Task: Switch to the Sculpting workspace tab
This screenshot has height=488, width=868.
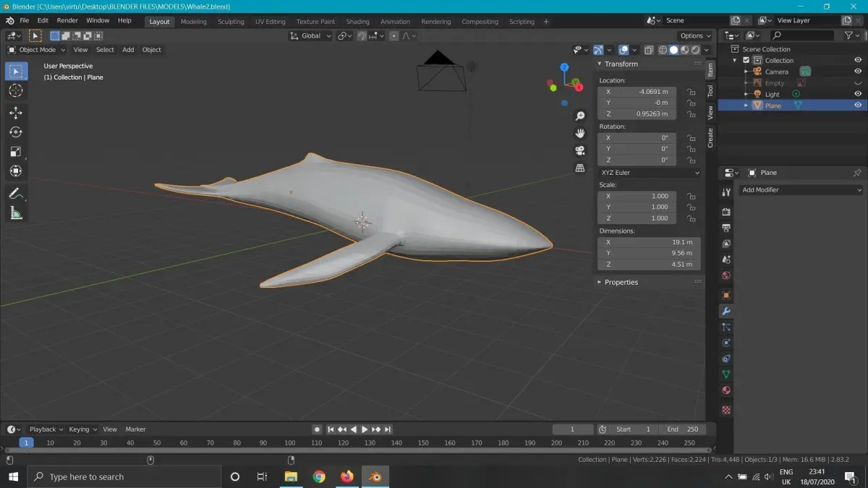Action: coord(231,22)
